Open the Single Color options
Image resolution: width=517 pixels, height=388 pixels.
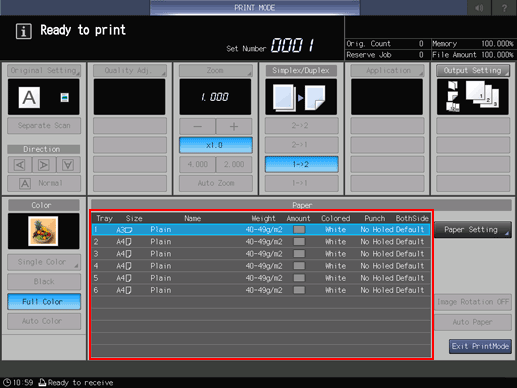coord(44,262)
